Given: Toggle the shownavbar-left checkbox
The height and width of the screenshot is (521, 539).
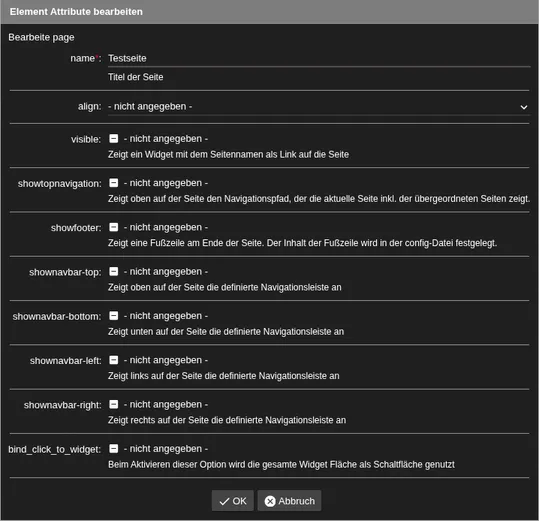Looking at the screenshot, I should 113,360.
